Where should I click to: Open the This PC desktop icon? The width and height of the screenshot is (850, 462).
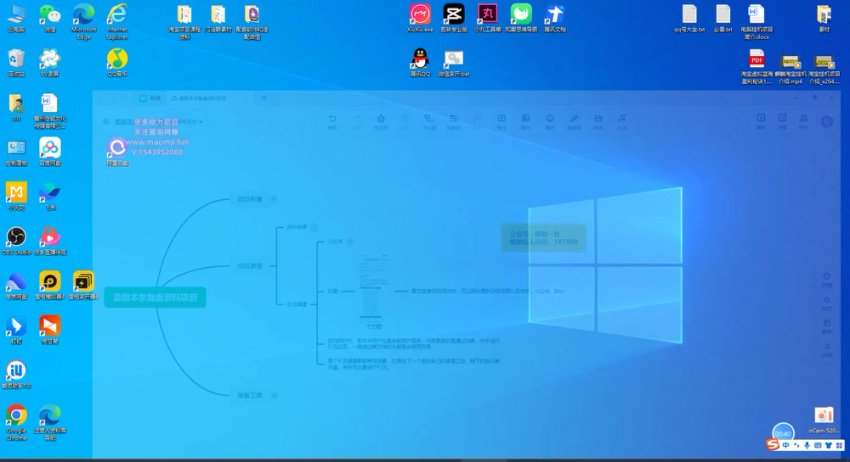[x=16, y=14]
